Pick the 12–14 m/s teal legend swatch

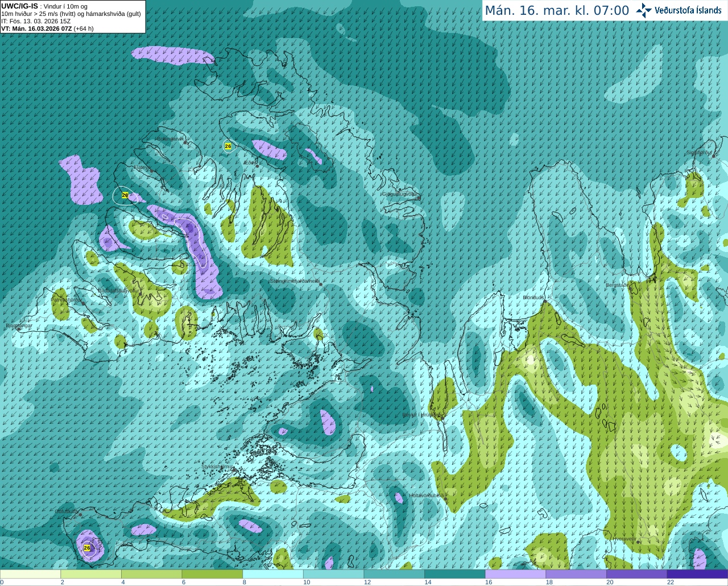[x=394, y=574]
